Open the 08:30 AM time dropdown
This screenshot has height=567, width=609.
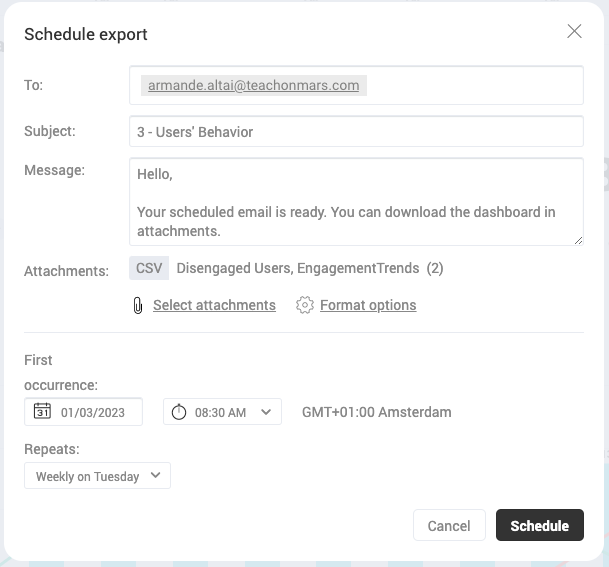[x=222, y=412]
